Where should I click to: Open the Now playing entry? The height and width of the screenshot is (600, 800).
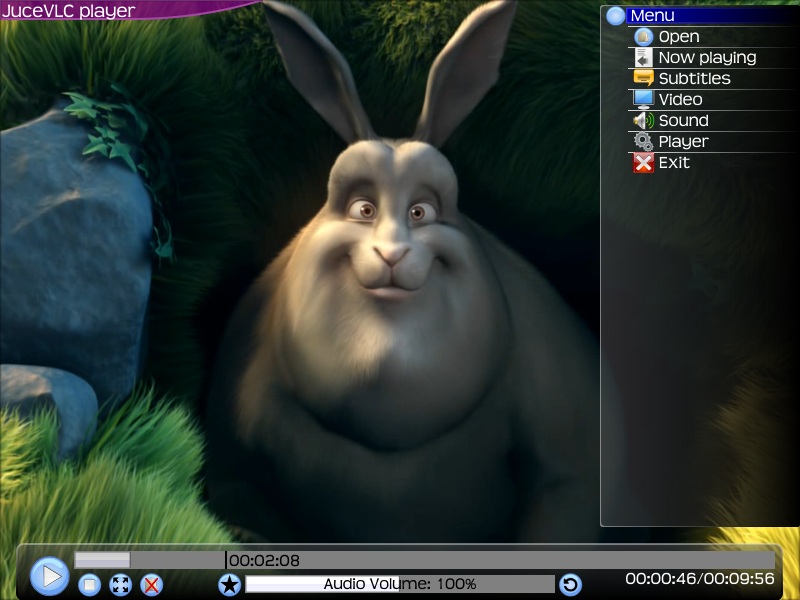click(x=712, y=58)
